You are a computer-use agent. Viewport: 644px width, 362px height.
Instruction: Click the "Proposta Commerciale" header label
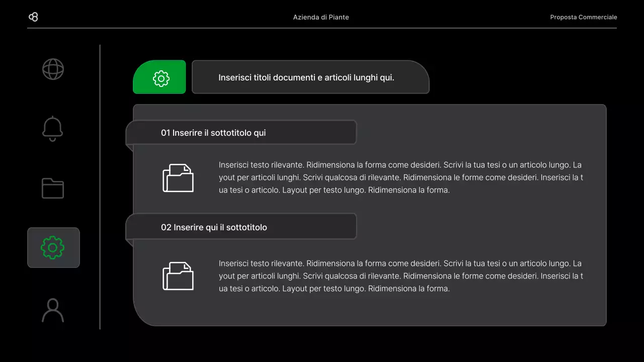tap(584, 17)
